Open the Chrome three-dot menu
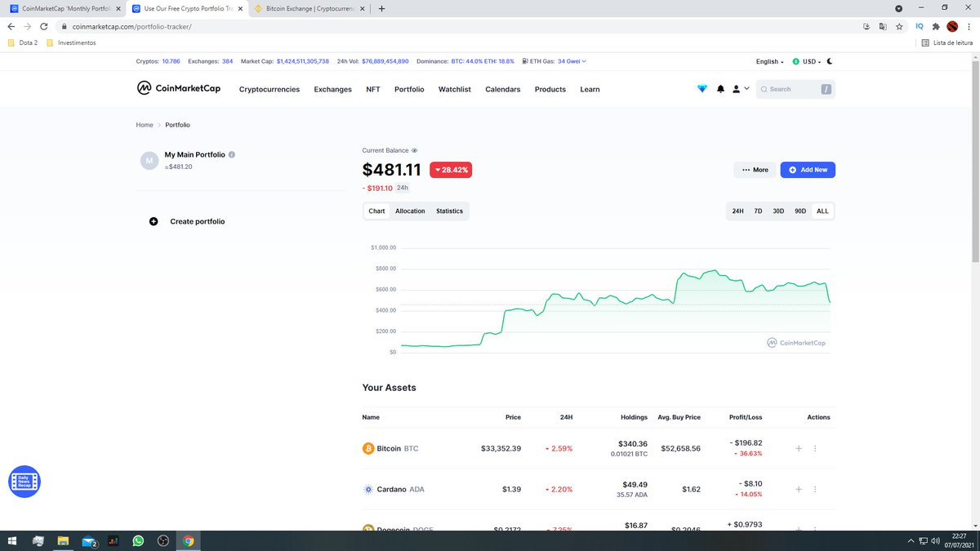The image size is (980, 551). pyautogui.click(x=968, y=26)
